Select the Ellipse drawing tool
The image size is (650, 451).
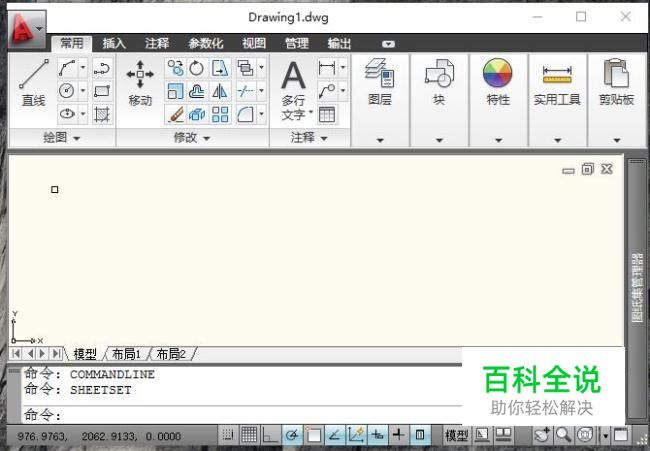(x=67, y=113)
